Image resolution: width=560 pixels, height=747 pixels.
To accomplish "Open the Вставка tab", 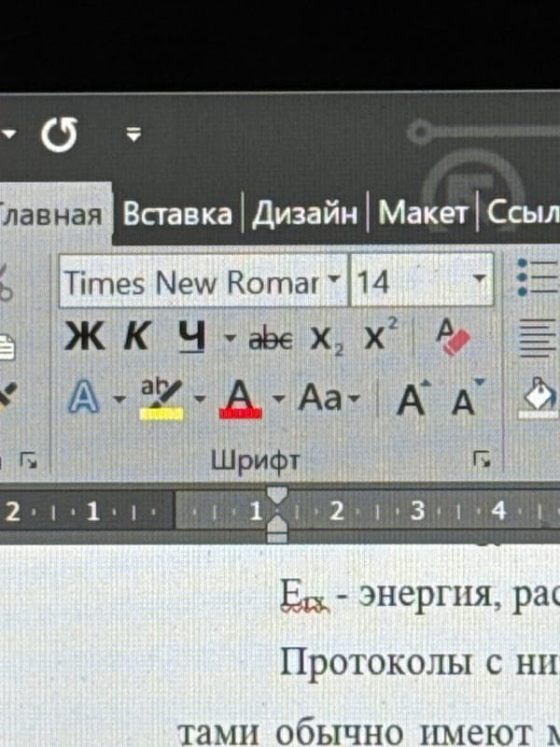I will click(x=177, y=214).
